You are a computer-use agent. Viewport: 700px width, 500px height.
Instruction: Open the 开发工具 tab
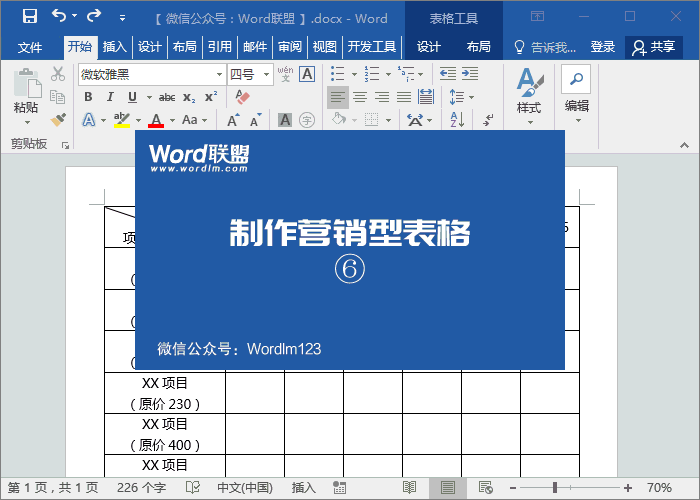pyautogui.click(x=372, y=46)
